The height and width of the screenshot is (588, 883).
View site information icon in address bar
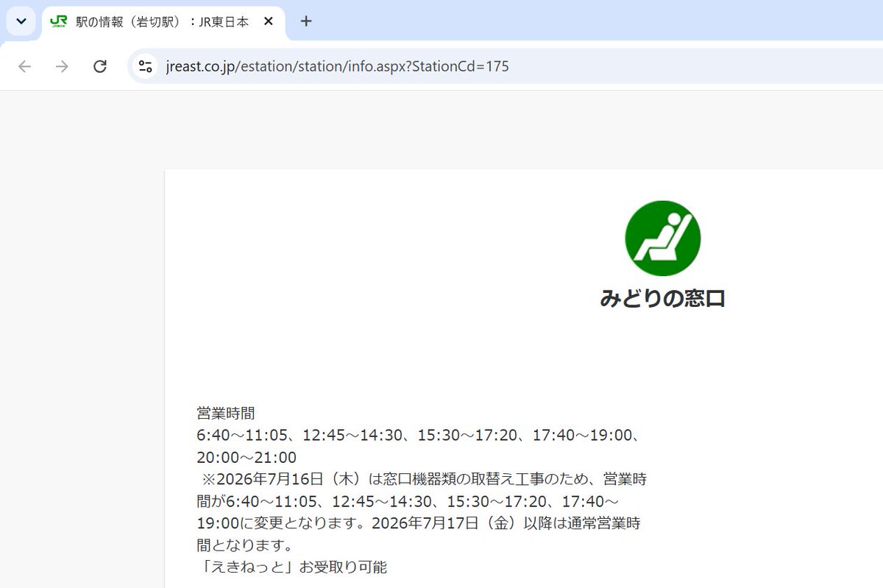point(144,66)
